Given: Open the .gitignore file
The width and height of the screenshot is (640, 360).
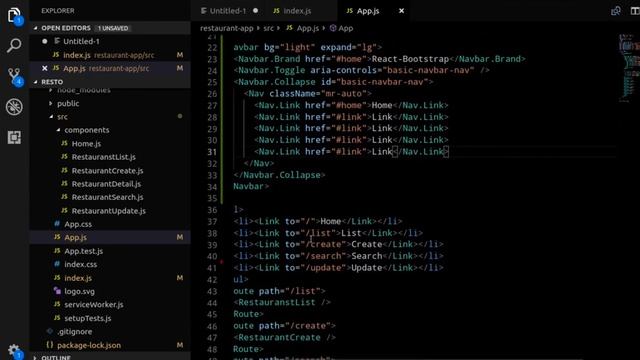Looking at the screenshot, I should coord(74,331).
